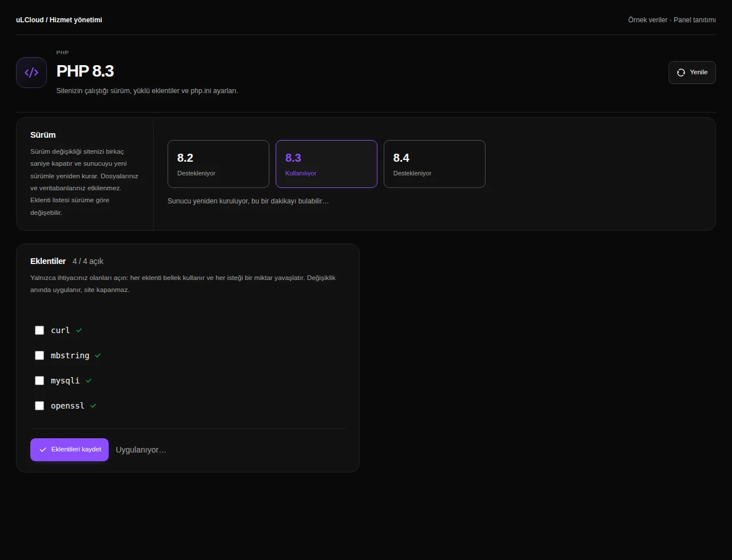Open the uLCloud / Hizmet yönetimi breadcrumb
Viewport: 732px width, 560px height.
[59, 20]
